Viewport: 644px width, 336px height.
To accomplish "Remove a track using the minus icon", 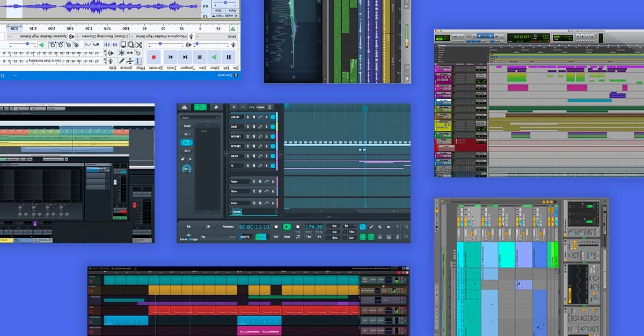I will pos(243,107).
